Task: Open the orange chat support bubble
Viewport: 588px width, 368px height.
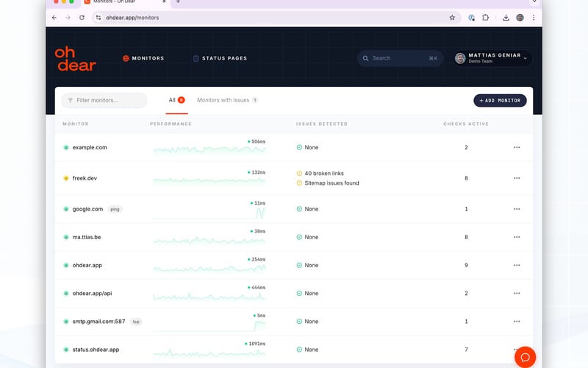Action: point(525,357)
